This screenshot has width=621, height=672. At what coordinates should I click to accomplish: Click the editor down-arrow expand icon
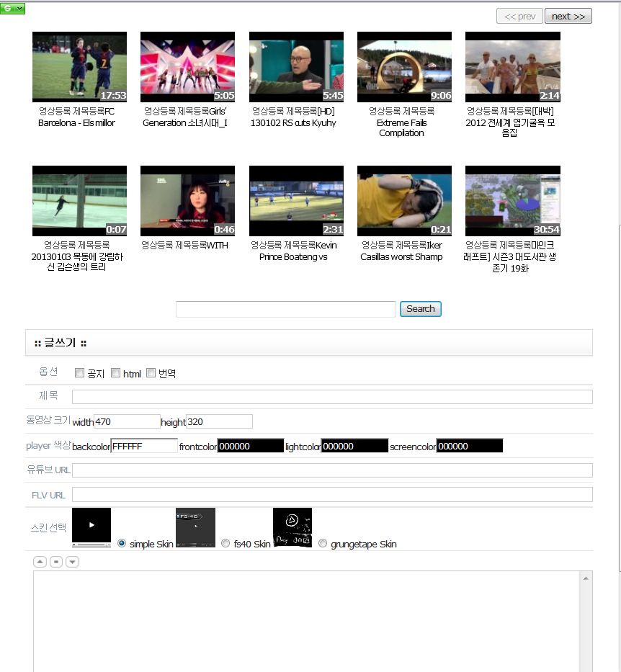[72, 562]
